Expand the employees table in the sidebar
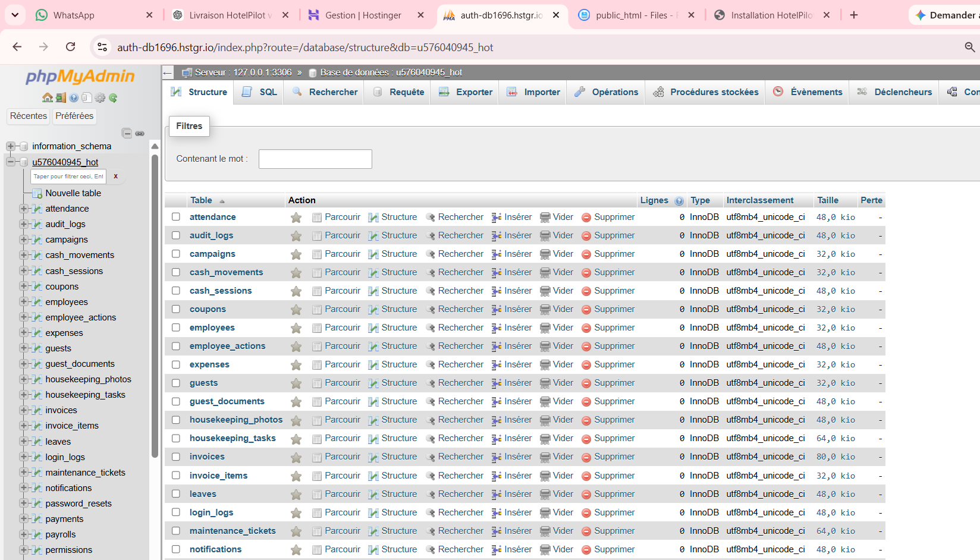The image size is (980, 560). (x=23, y=301)
